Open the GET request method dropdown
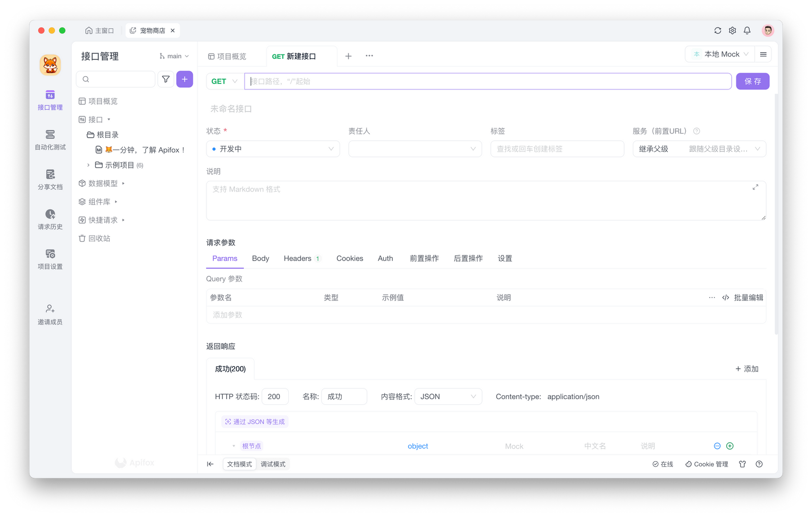 (x=223, y=81)
